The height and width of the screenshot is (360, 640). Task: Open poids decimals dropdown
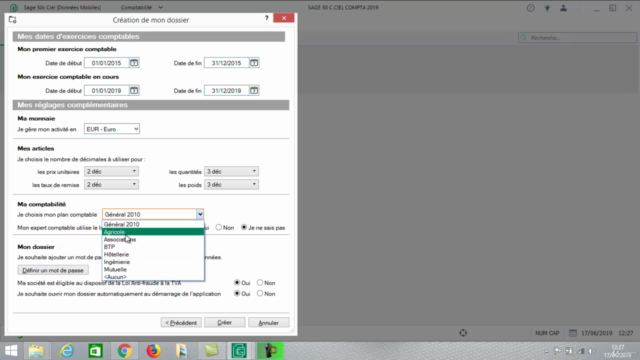tap(231, 184)
